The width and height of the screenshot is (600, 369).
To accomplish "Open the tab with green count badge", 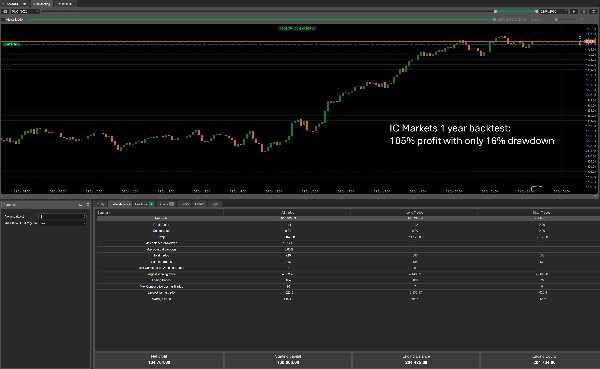I will 144,204.
